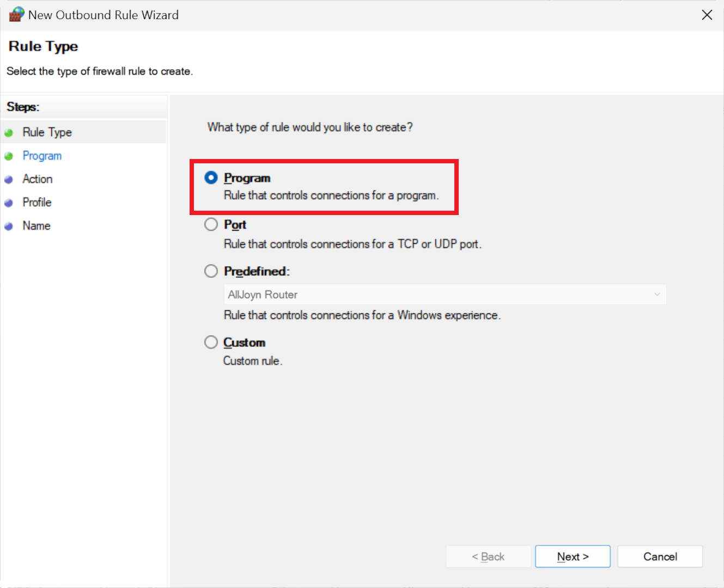This screenshot has height=588, width=724.
Task: Select the Action step in sidebar
Action: pos(38,179)
